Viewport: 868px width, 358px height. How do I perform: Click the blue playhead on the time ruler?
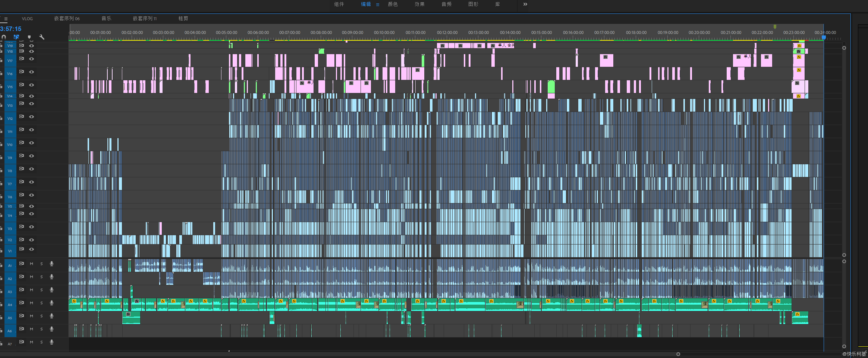click(824, 37)
